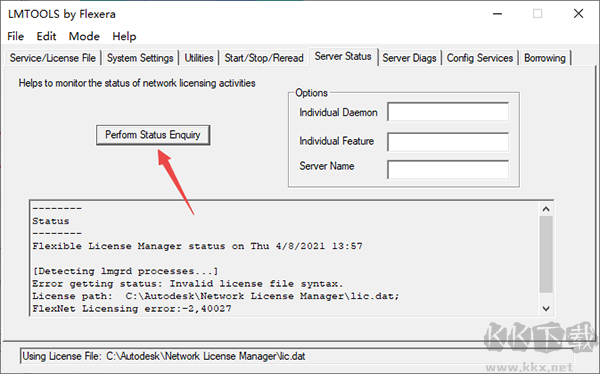Switch to the Borrowing tab
Image resolution: width=600 pixels, height=374 pixels.
tap(545, 58)
